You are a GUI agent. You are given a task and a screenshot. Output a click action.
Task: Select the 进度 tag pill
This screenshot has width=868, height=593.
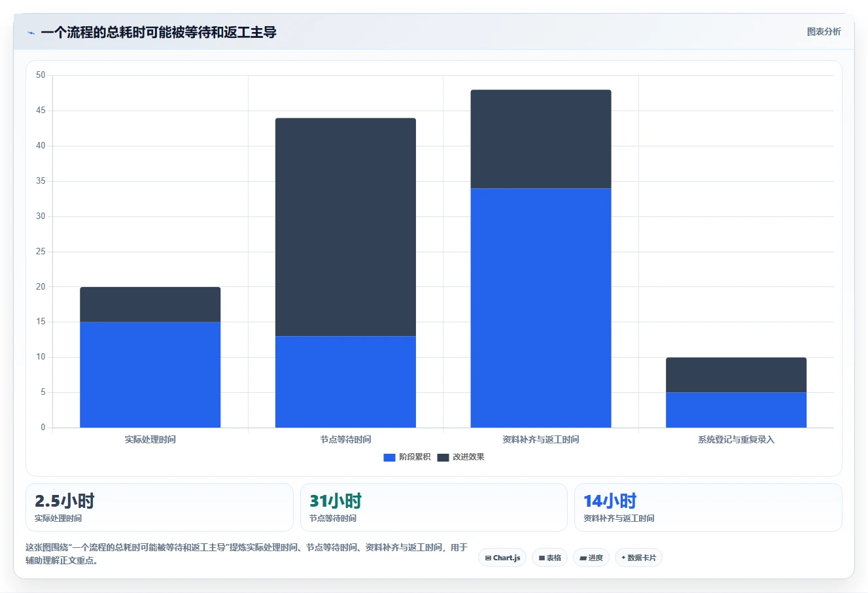tap(591, 558)
